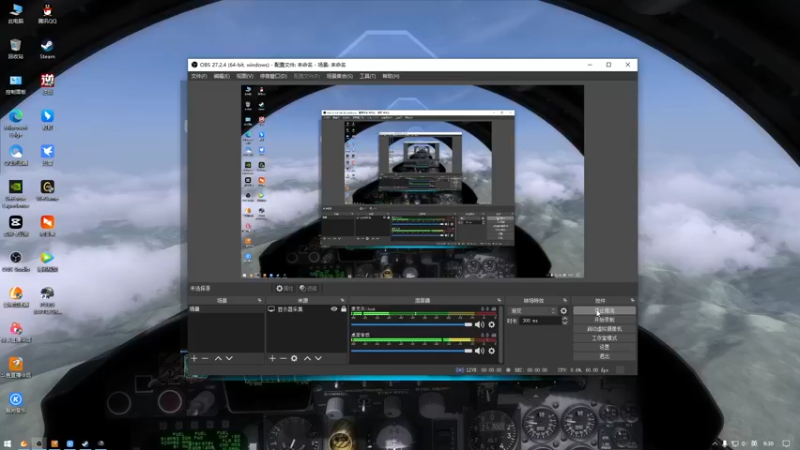Open Desktop Audio settings gear
This screenshot has width=800, height=450.
tap(492, 351)
